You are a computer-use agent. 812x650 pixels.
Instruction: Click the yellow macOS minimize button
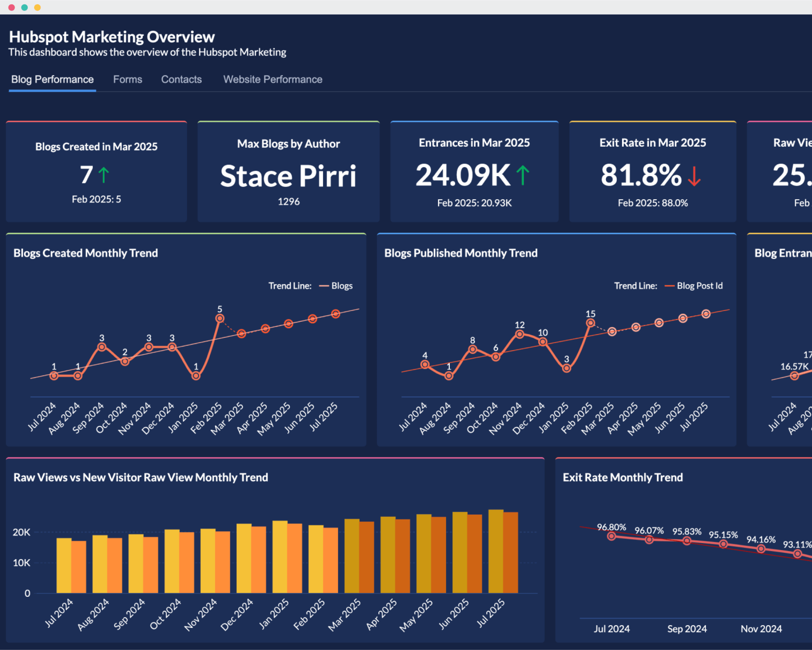coord(38,7)
